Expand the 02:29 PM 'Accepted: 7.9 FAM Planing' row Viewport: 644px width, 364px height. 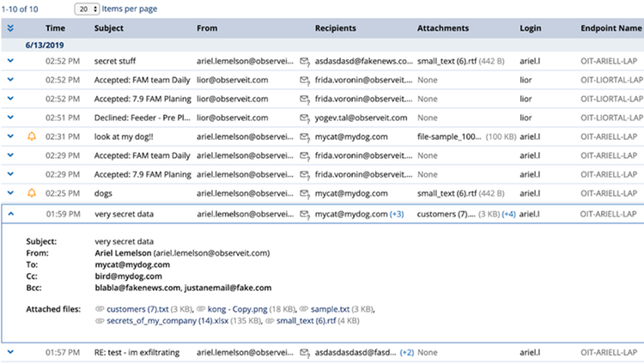[x=10, y=173]
